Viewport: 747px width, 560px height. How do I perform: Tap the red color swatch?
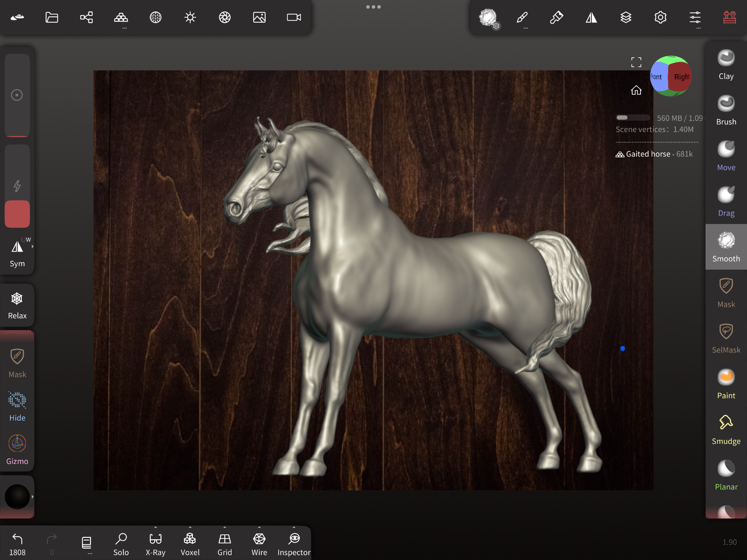tap(17, 214)
